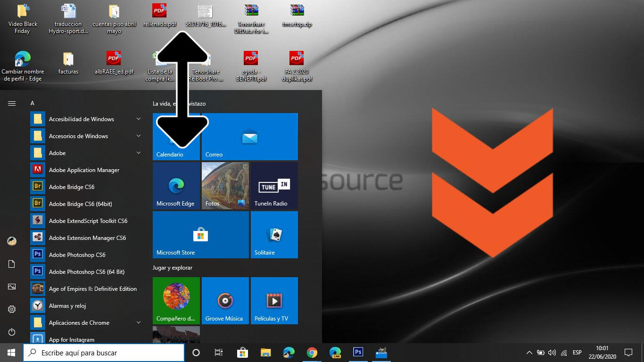Screen dimensions: 644x362
Task: Open the volume control in system tray
Action: [552, 353]
